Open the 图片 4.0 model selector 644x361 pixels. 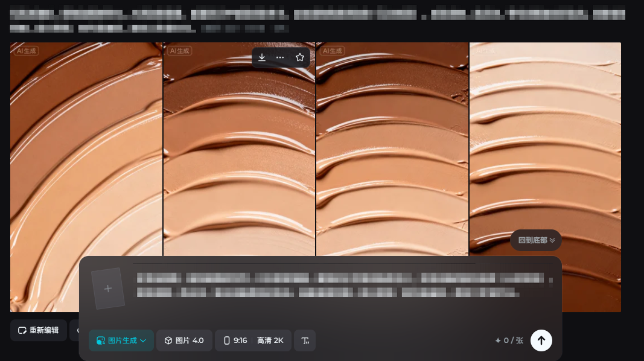(x=184, y=340)
